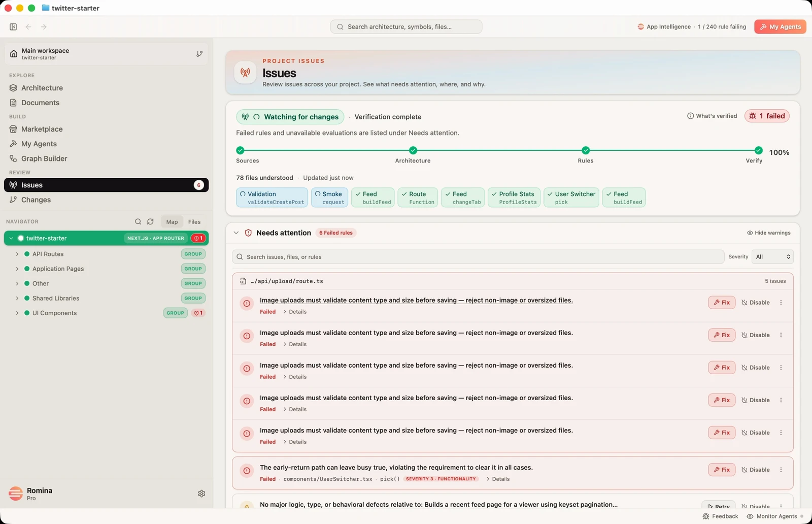812x524 pixels.
Task: Disable the UserSwitcher early-return rule
Action: (x=756, y=470)
